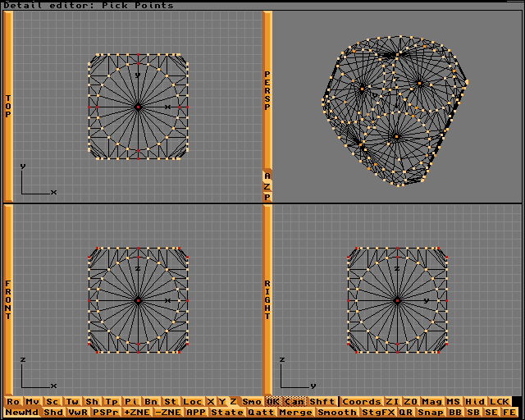Viewport: 525px width, 420px height.
Task: Pick the center point in FRONT view
Action: click(x=138, y=301)
